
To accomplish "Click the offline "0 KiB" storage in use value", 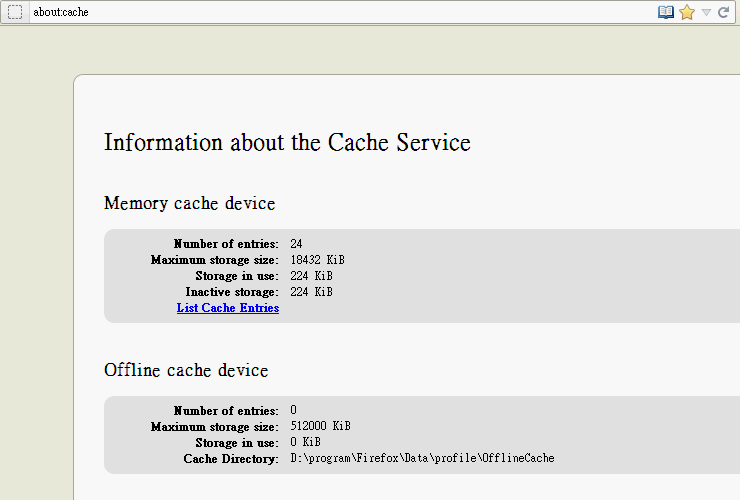I will 305,442.
